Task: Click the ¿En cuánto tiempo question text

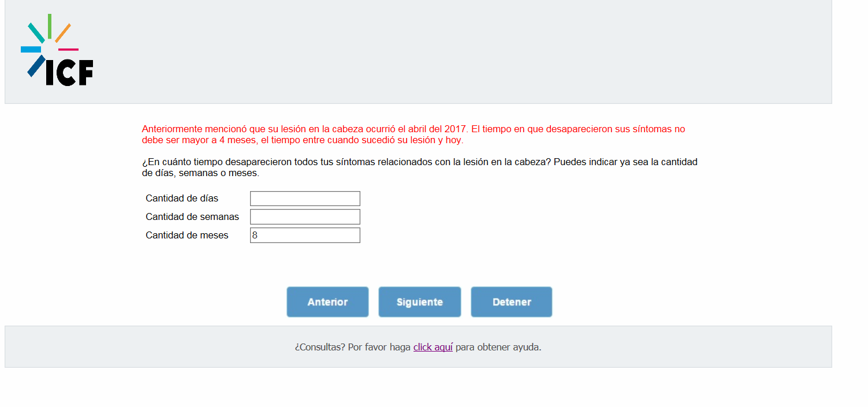Action: point(420,167)
